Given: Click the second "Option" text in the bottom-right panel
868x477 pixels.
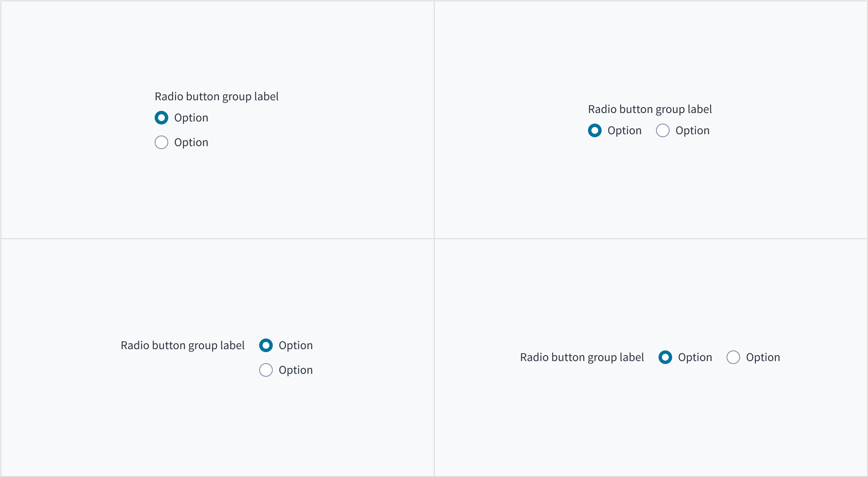Looking at the screenshot, I should (x=763, y=357).
